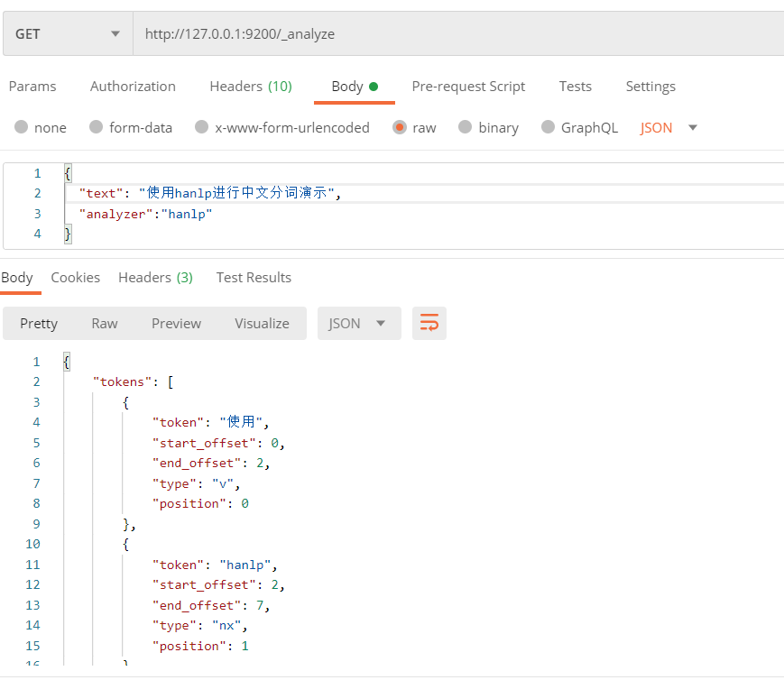Switch to the Authorization tab
The height and width of the screenshot is (680, 784).
pos(132,86)
